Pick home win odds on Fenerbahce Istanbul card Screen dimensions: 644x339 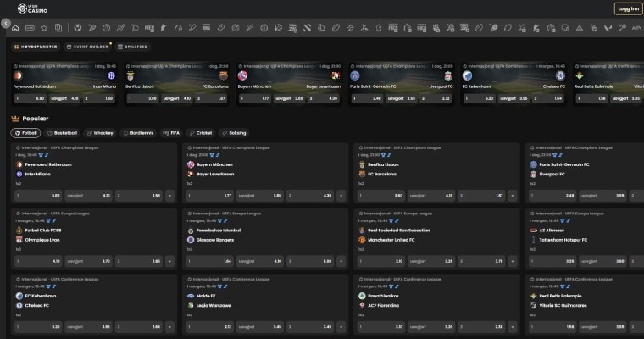(209, 261)
